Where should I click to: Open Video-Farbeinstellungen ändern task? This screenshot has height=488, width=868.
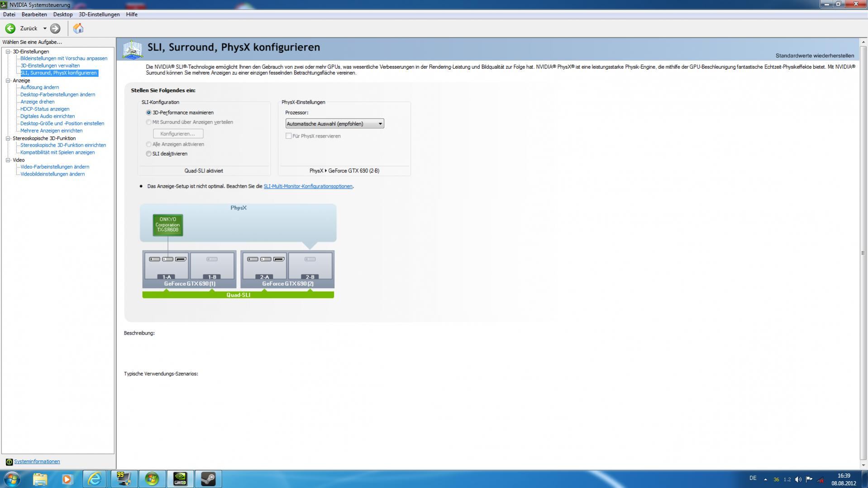[x=55, y=167]
